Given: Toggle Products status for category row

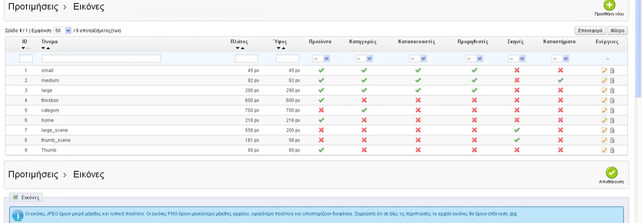Looking at the screenshot, I should click(x=321, y=110).
